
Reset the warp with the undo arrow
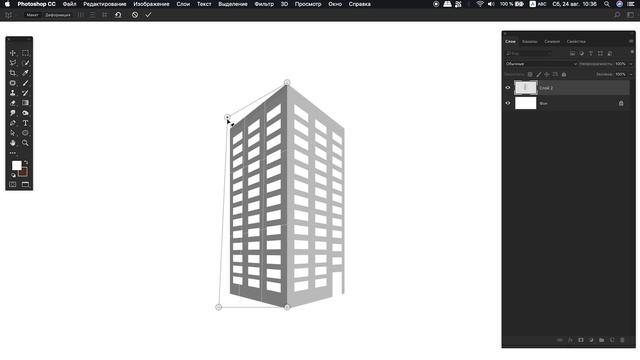click(x=118, y=15)
